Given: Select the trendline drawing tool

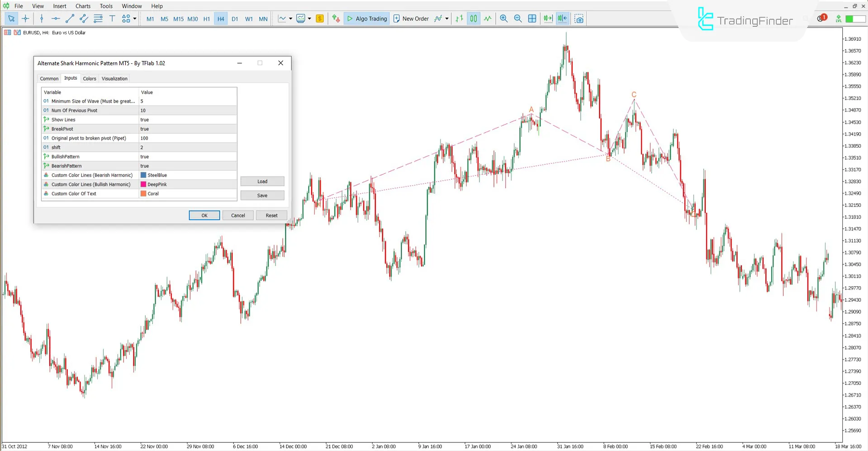Looking at the screenshot, I should [x=70, y=19].
